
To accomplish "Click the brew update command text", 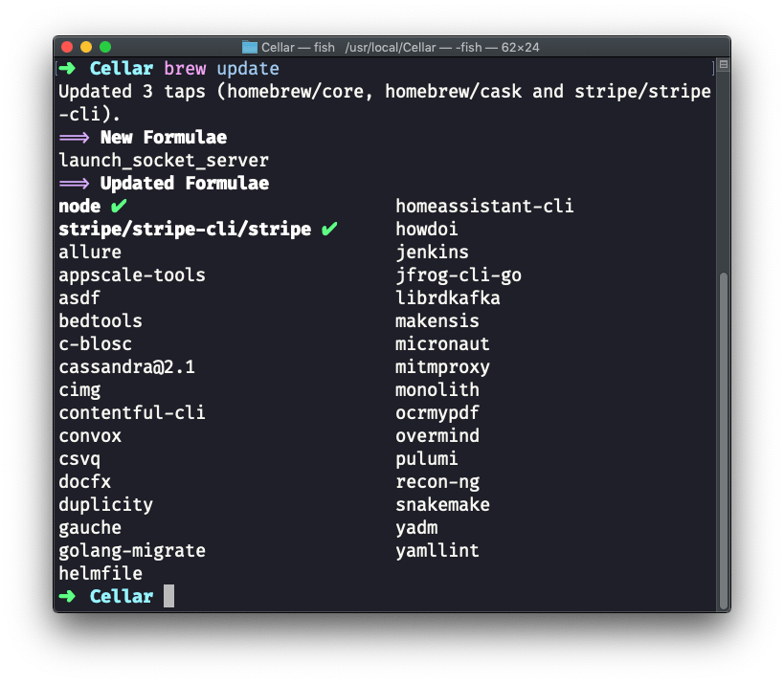I will pos(221,69).
